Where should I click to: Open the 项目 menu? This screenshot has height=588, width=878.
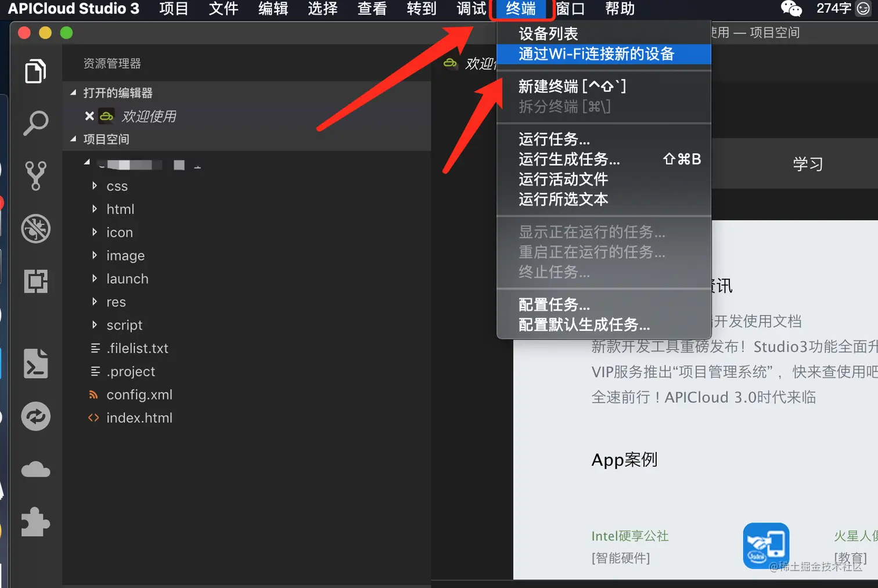[174, 9]
